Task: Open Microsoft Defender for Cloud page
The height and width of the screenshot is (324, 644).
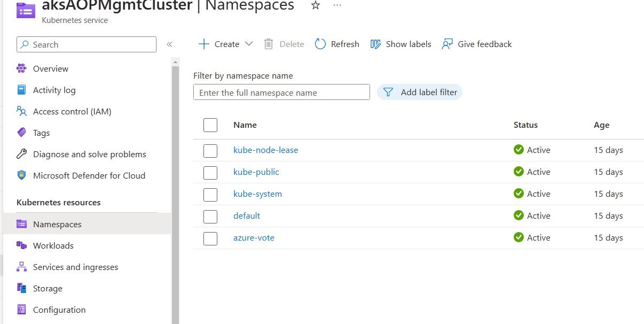Action: (x=89, y=175)
